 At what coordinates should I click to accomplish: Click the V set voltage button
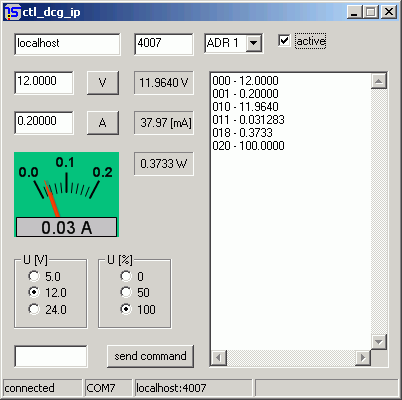[103, 82]
